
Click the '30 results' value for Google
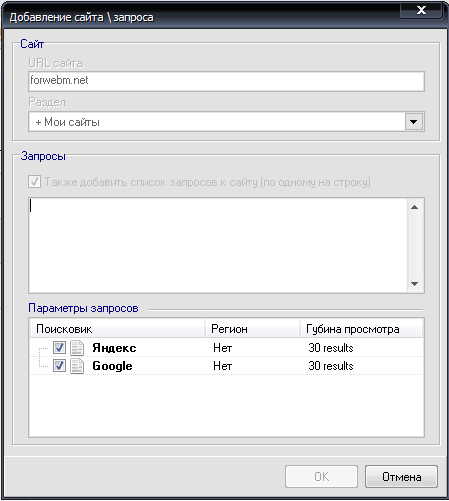click(x=331, y=366)
